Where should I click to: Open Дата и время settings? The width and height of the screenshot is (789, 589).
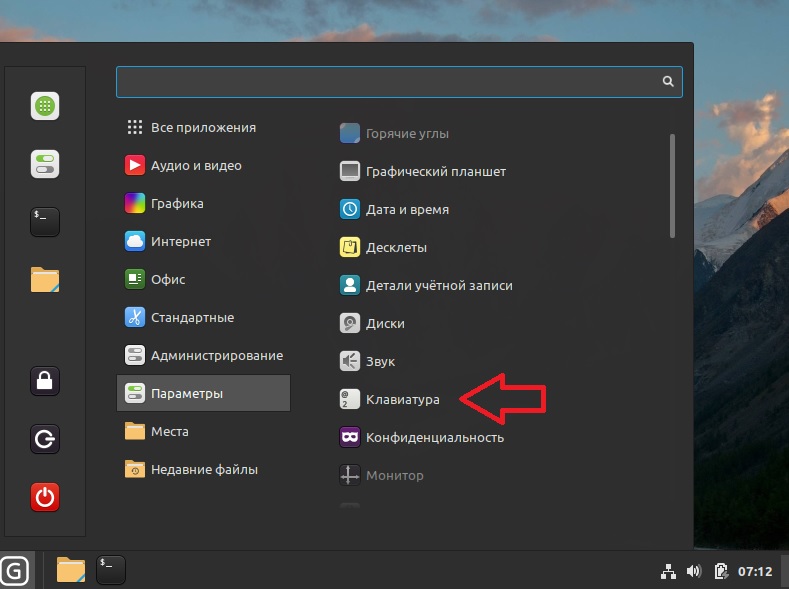pos(406,210)
